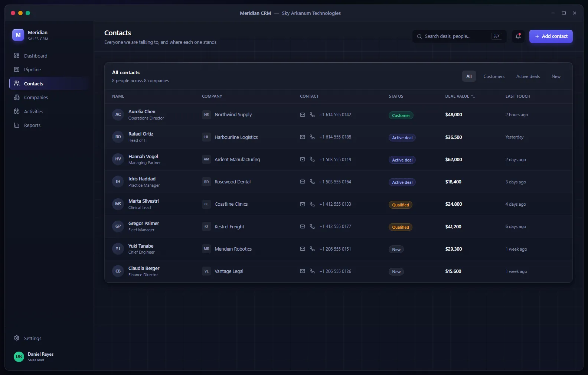Click the Last Touch column header
Viewport: 588px width, 375px height.
518,96
